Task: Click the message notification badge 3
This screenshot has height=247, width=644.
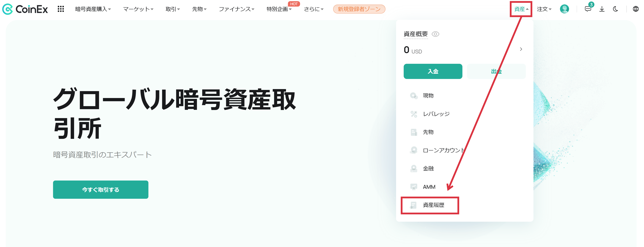Action: coord(591,5)
